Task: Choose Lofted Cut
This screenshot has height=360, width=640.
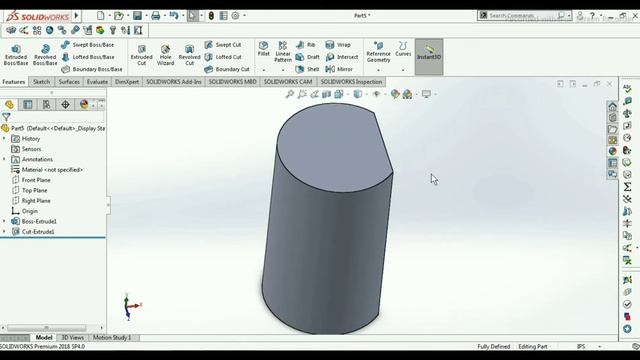Action: coord(223,57)
